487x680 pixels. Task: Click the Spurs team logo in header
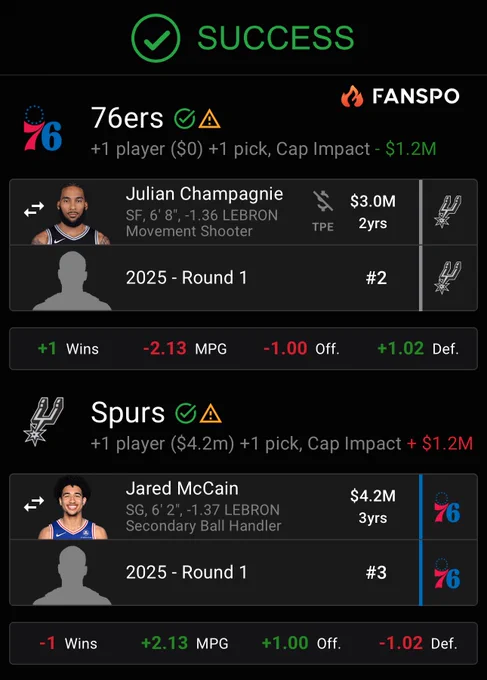43,422
